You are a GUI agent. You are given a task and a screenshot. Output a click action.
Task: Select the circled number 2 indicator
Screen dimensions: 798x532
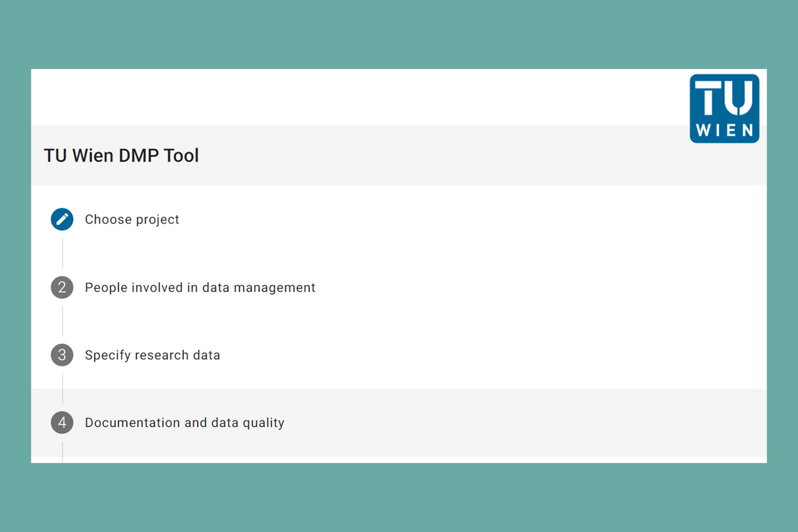(x=62, y=287)
